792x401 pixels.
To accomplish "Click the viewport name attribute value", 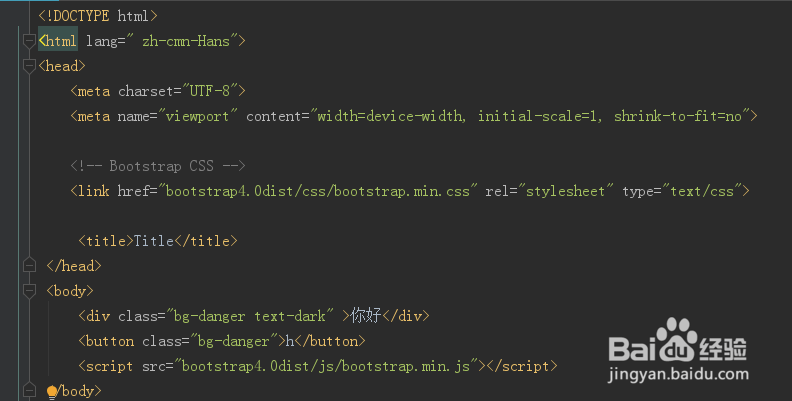I will coord(197,116).
